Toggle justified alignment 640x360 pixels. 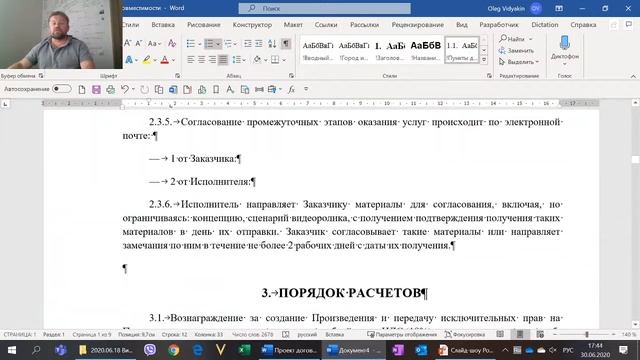pyautogui.click(x=223, y=60)
